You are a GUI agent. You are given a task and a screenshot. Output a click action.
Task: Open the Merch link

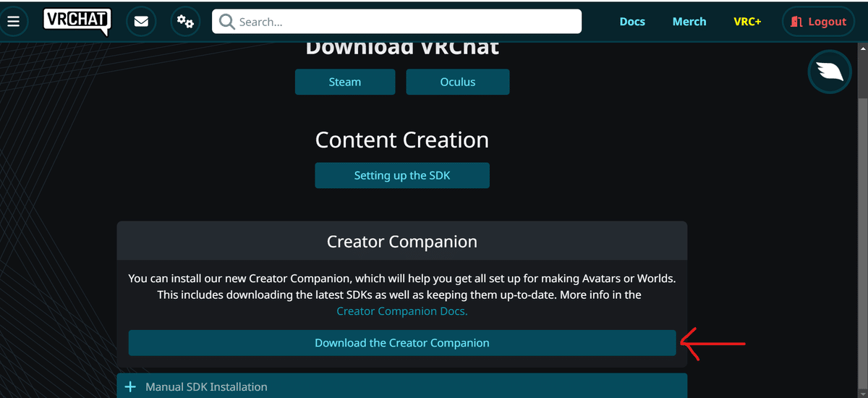click(x=689, y=22)
